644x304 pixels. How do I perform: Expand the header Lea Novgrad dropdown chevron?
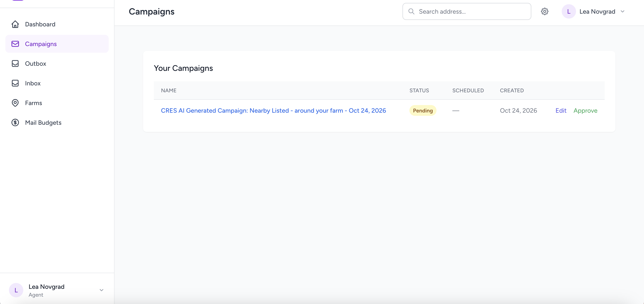click(623, 11)
